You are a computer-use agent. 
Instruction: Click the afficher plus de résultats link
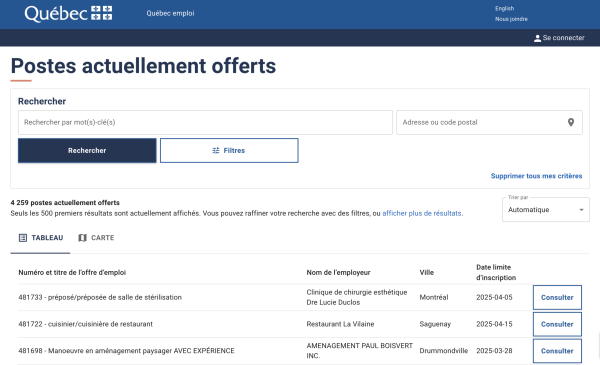click(422, 213)
